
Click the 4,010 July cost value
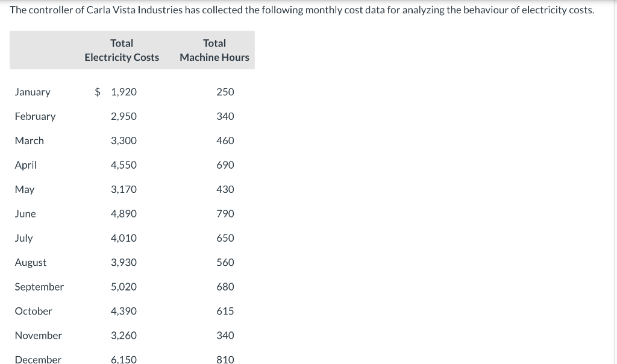click(x=124, y=238)
